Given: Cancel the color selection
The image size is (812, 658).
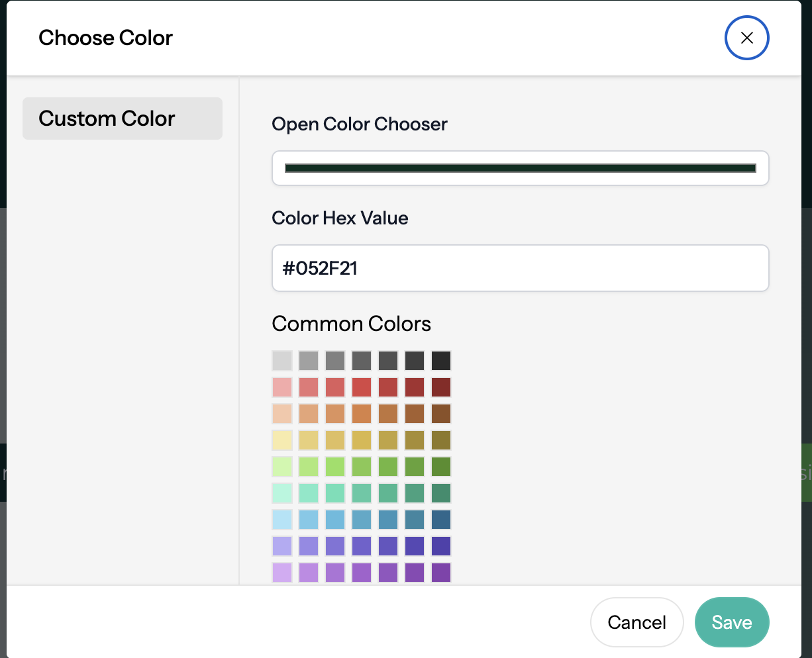Looking at the screenshot, I should click(x=636, y=622).
